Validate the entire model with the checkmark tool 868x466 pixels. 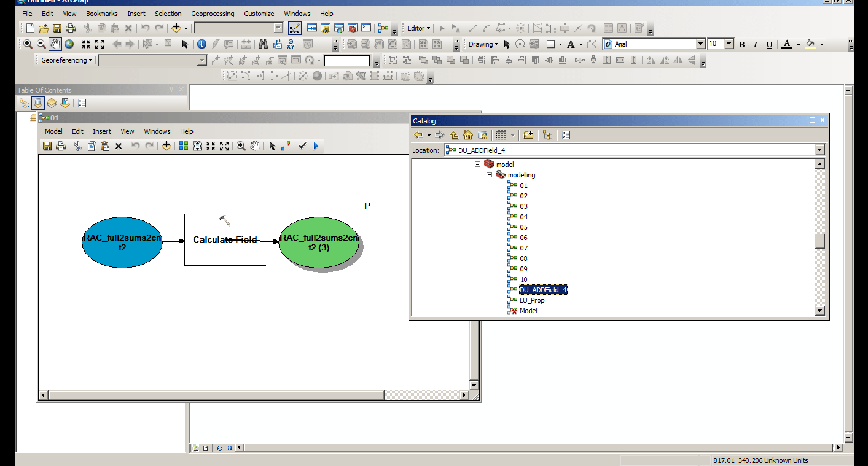[302, 146]
